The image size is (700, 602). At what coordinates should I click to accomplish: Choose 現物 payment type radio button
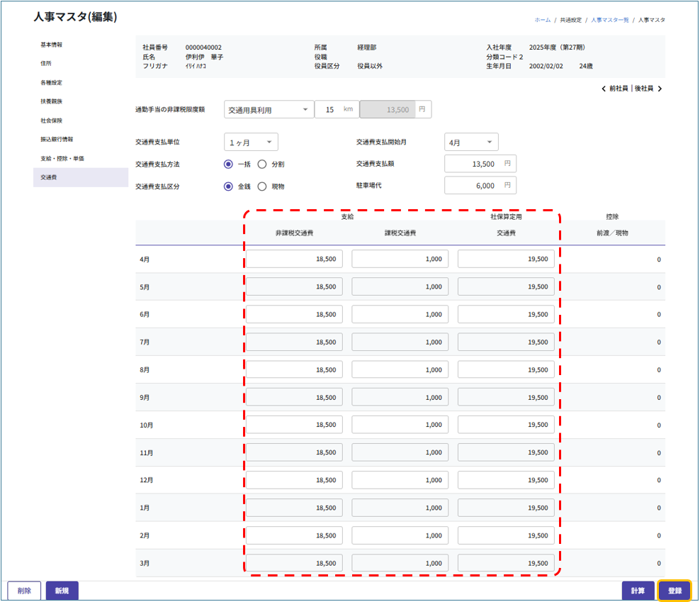[x=262, y=186]
